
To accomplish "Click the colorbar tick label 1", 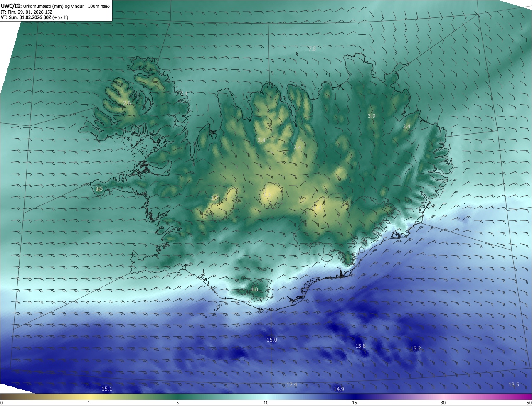I will click(89, 403).
